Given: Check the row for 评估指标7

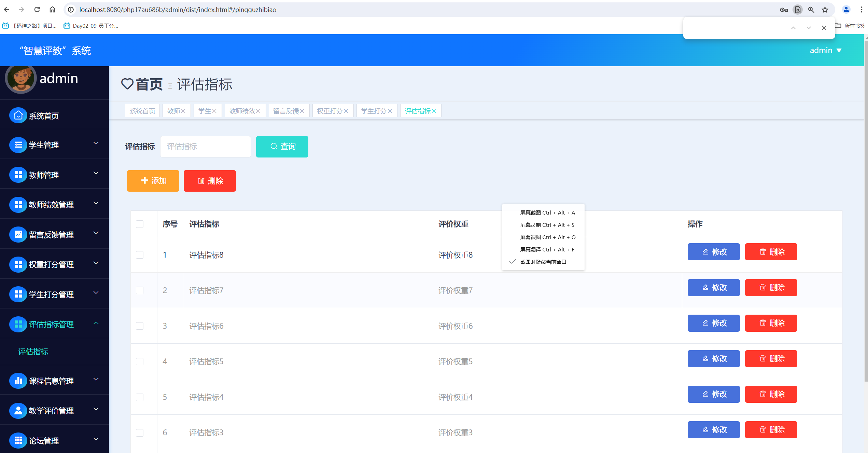Looking at the screenshot, I should point(140,290).
